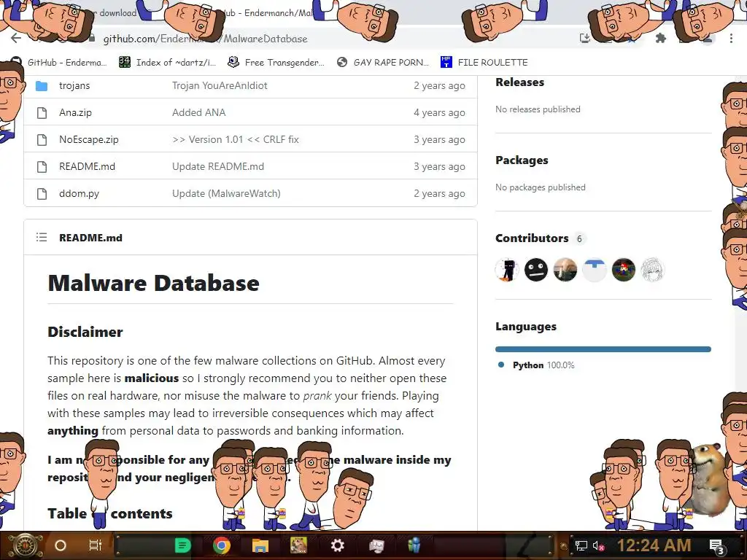The width and height of the screenshot is (747, 560).
Task: Click the 12:24 AM taskbar clock
Action: 654,545
